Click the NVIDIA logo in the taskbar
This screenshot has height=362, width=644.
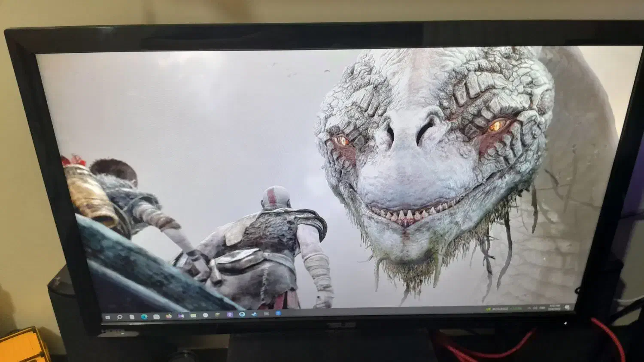click(x=489, y=308)
